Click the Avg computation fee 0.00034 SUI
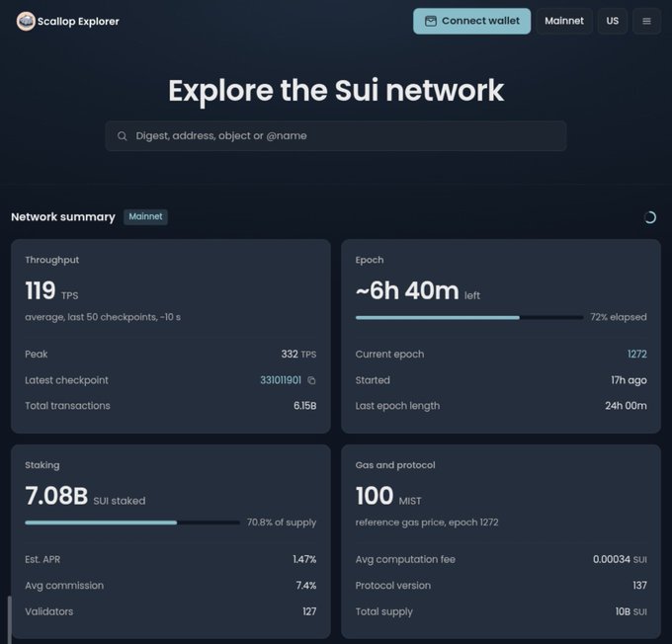The image size is (672, 644). pyautogui.click(x=620, y=559)
